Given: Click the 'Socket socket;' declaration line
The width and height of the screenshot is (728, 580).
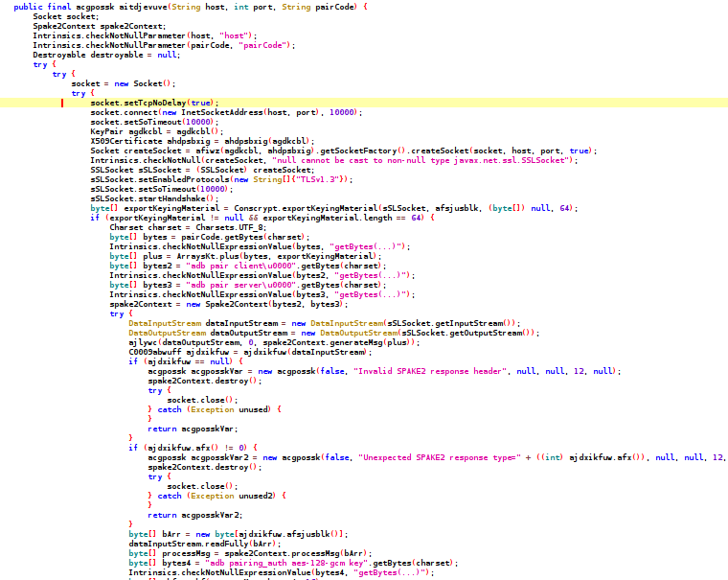Looking at the screenshot, I should click(65, 16).
